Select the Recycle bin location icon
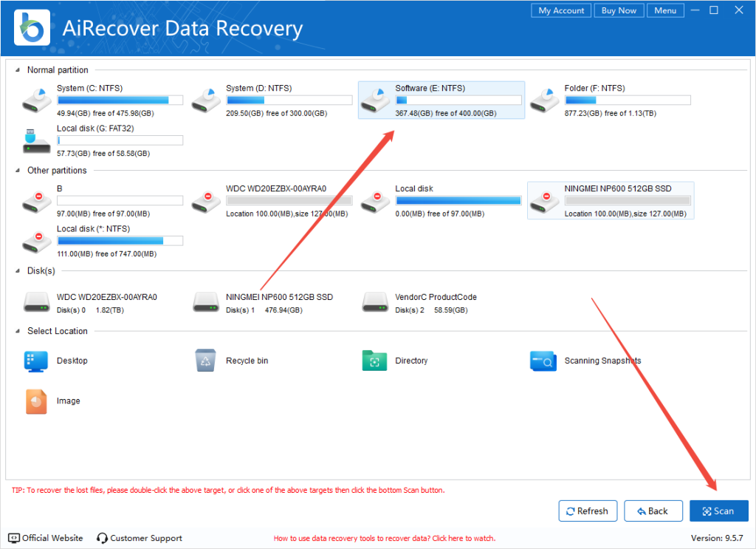Image resolution: width=756 pixels, height=549 pixels. [x=206, y=361]
